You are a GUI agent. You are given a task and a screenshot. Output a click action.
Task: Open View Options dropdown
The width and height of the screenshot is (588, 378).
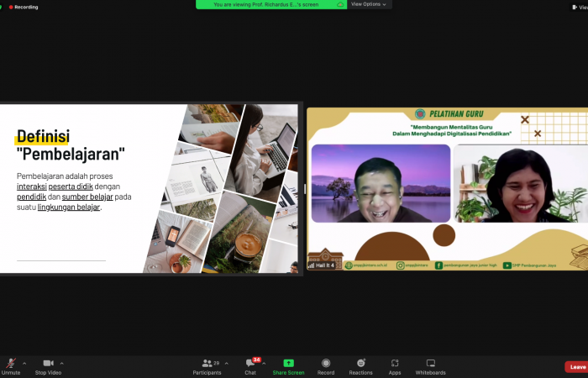point(369,4)
